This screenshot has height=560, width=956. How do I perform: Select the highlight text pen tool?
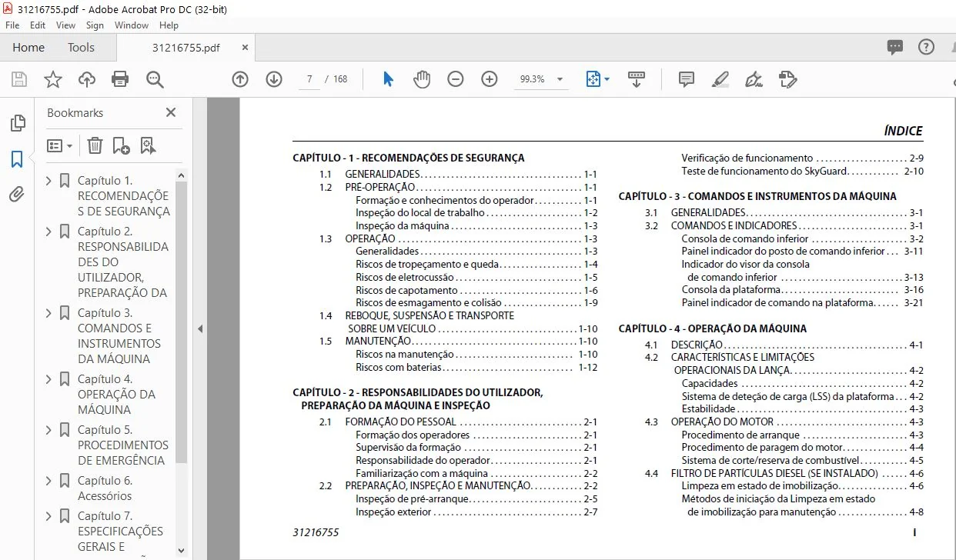pyautogui.click(x=720, y=79)
